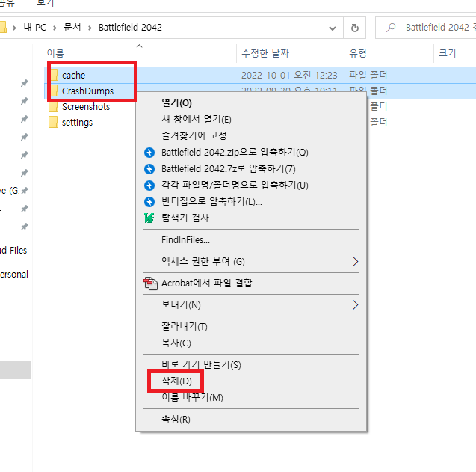Click the search magnifier icon
476x472 pixels.
click(x=391, y=28)
